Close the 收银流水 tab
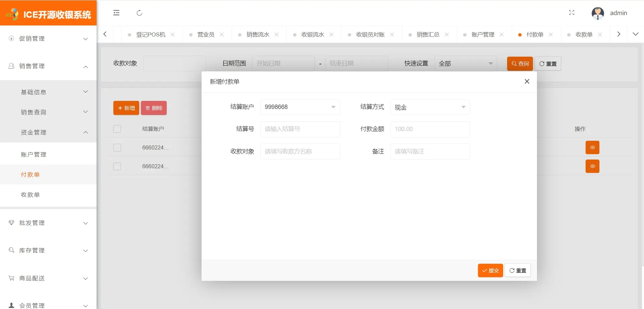The image size is (644, 309). point(331,35)
